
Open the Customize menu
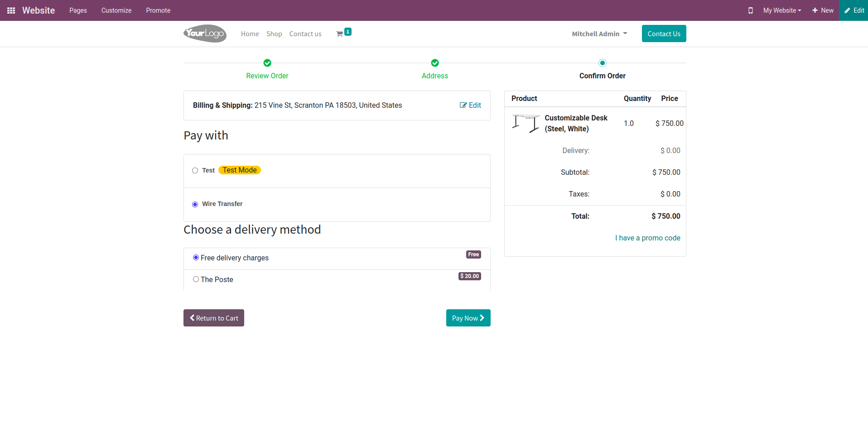[116, 10]
